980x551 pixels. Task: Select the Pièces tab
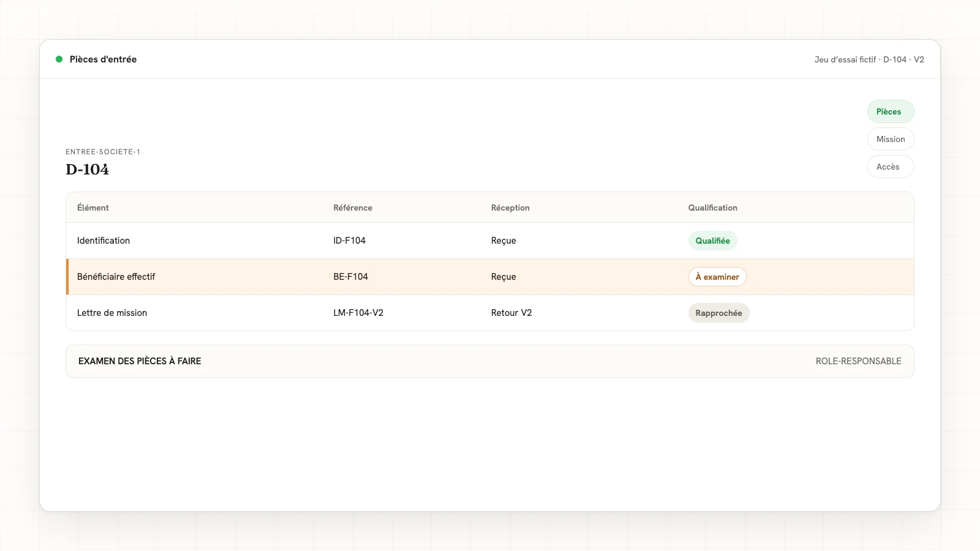tap(891, 111)
